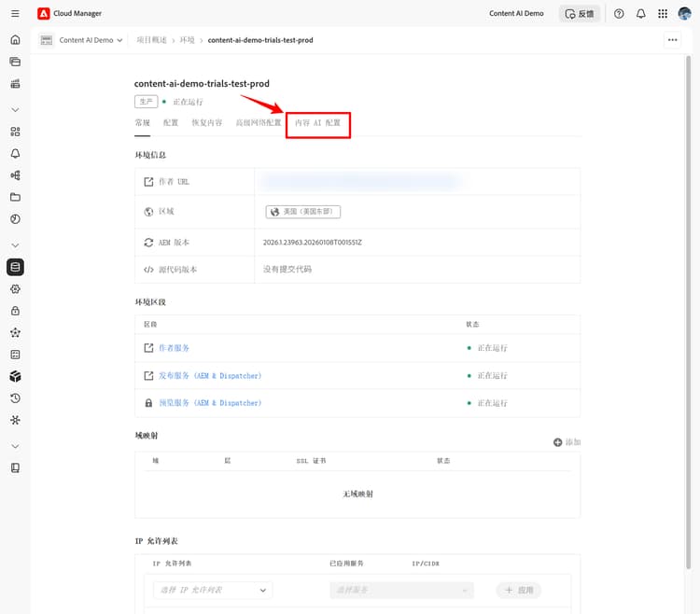Click the code brackets icon beside 源代码版本
Screen dimensions: 700x614
[x=148, y=270]
